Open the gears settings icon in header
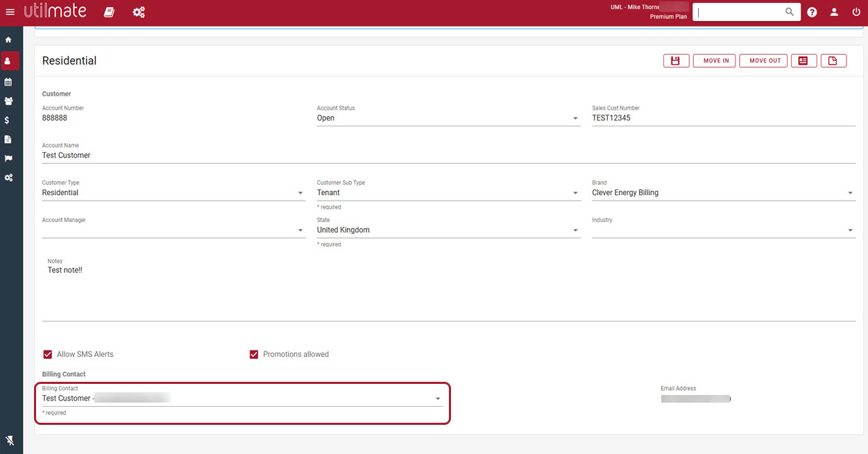Screen dimensions: 868x454 (x=139, y=12)
